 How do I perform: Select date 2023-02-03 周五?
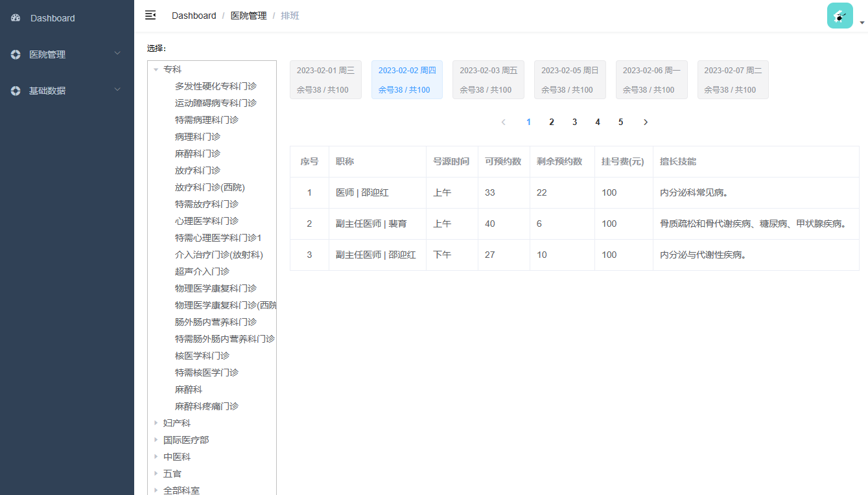pos(489,80)
